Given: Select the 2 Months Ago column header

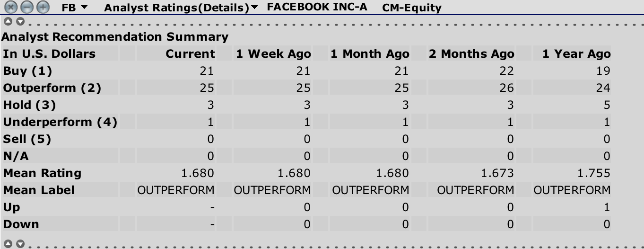Looking at the screenshot, I should pyautogui.click(x=471, y=53).
